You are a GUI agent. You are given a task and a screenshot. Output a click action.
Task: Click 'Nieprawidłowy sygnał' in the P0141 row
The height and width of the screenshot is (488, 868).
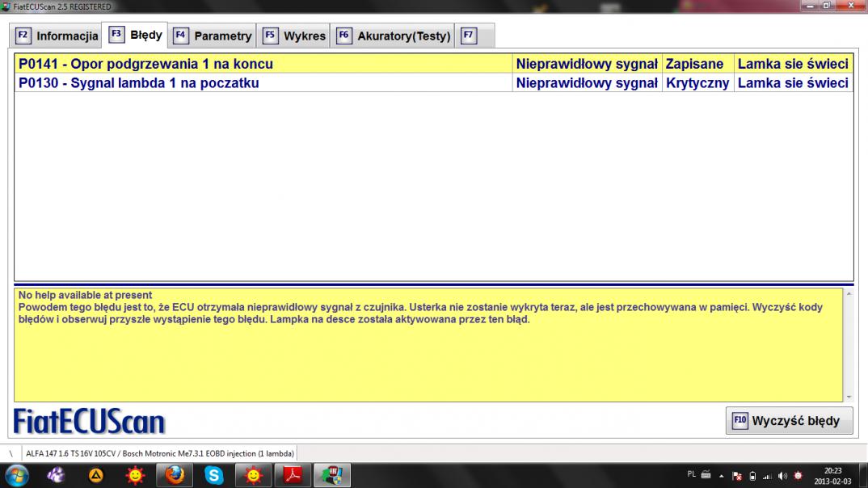pos(587,64)
